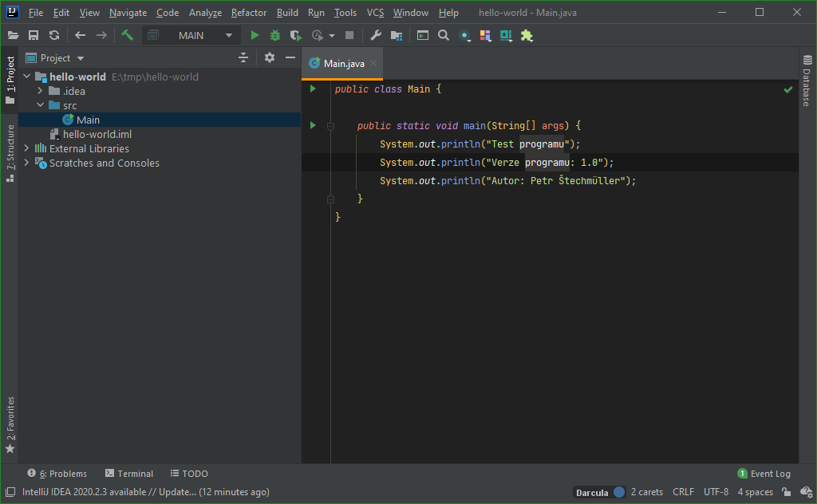Fold main method at upper gutter marker
This screenshot has width=817, height=504.
(x=330, y=125)
